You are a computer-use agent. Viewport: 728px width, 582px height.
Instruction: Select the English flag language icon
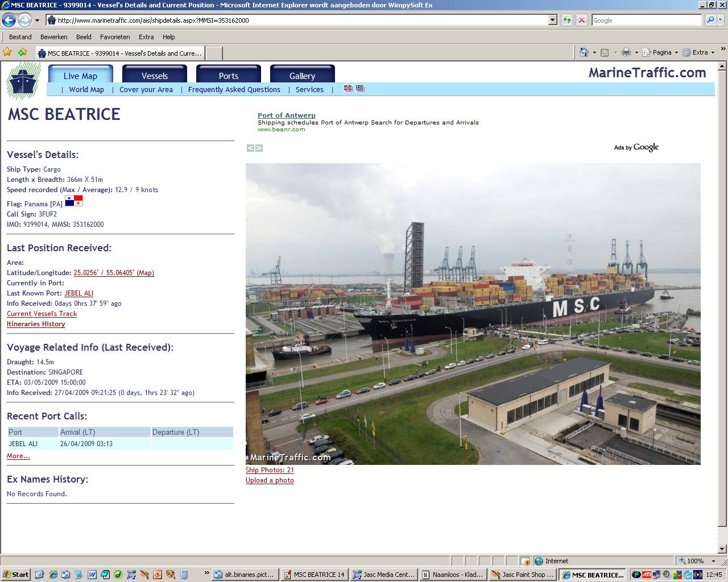coord(348,89)
